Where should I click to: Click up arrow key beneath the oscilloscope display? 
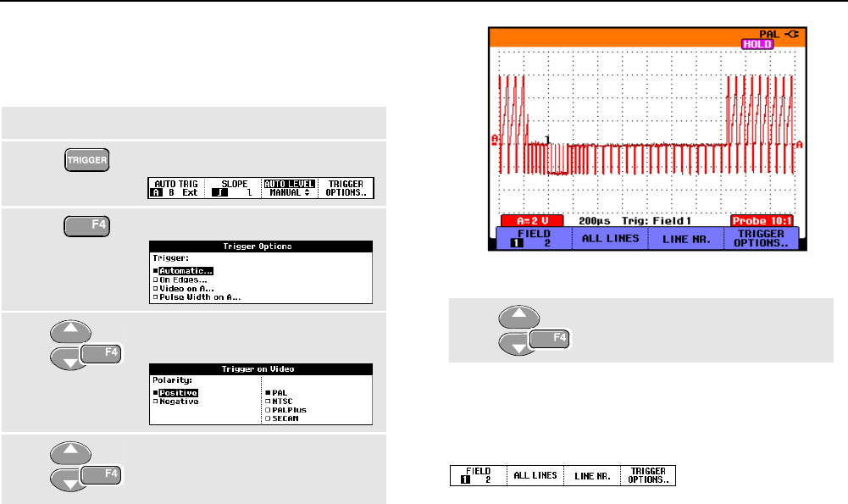click(519, 317)
